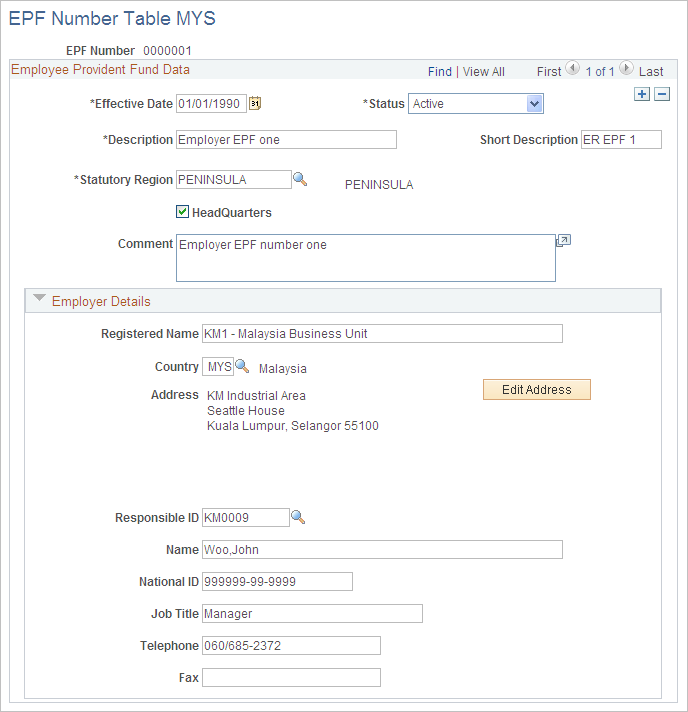Screen dimensions: 688x712
Task: Focus the empty Fax field
Action: (x=291, y=677)
